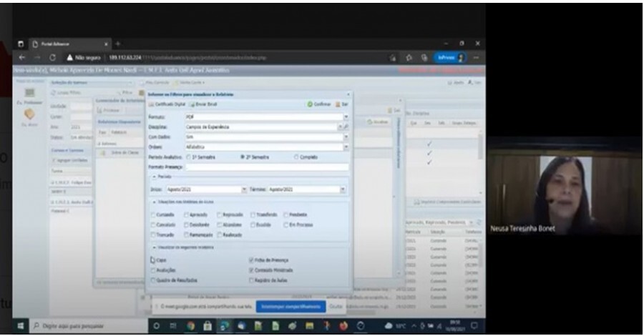
Task: Click the search icon beside Disciplina field
Action: point(346,127)
